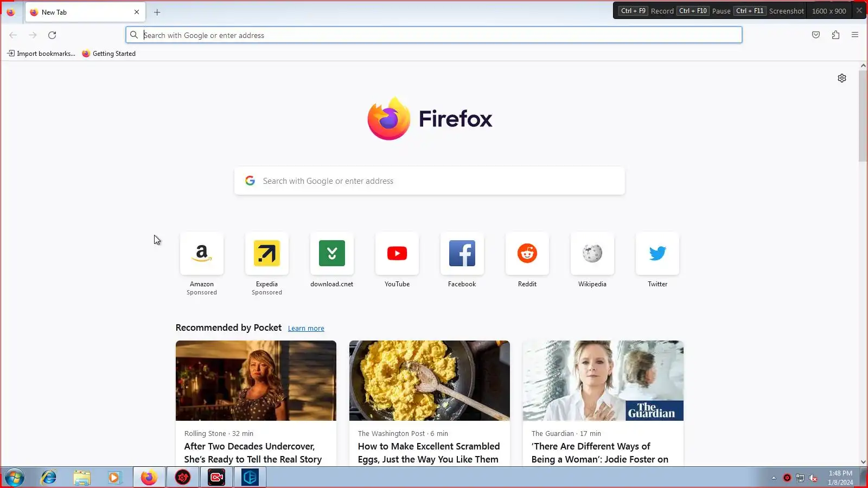Viewport: 868px width, 488px height.
Task: Open Windows Media Player from the taskbar
Action: 114,478
